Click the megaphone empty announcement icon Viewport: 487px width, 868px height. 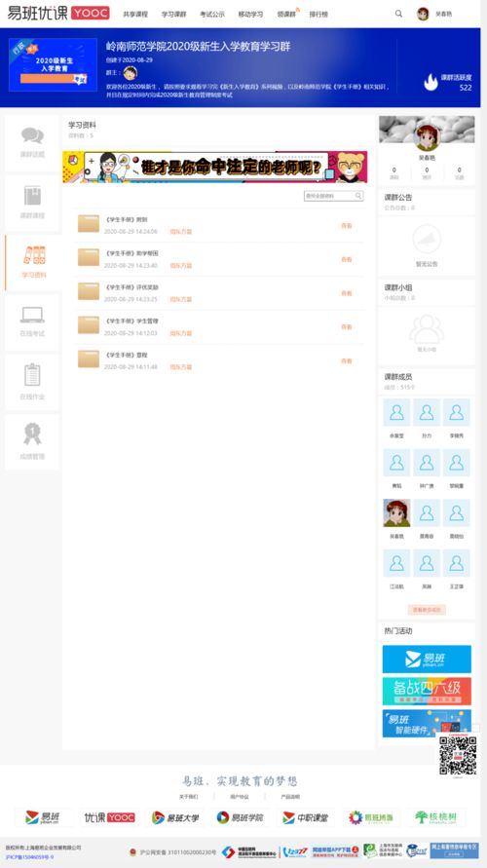(x=427, y=239)
